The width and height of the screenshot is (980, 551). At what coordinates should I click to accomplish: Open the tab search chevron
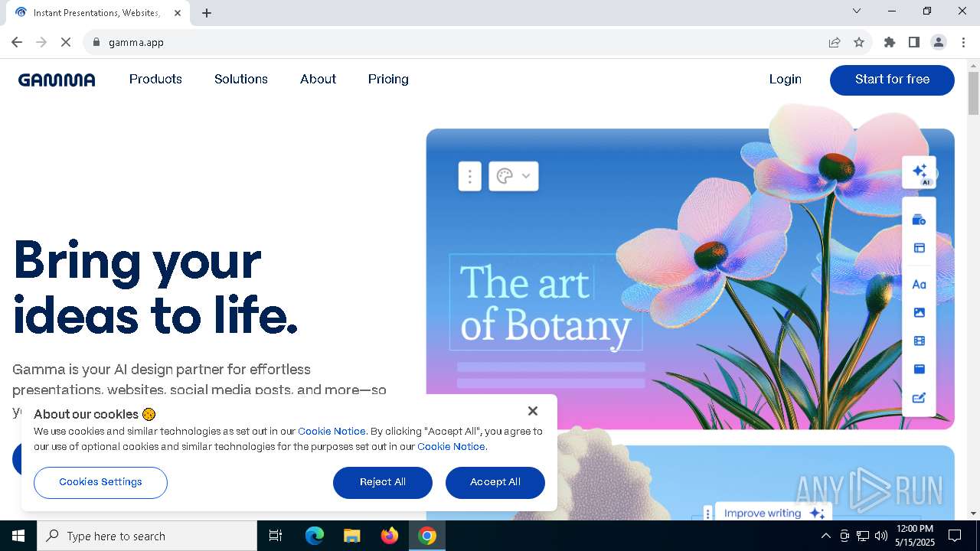coord(857,11)
